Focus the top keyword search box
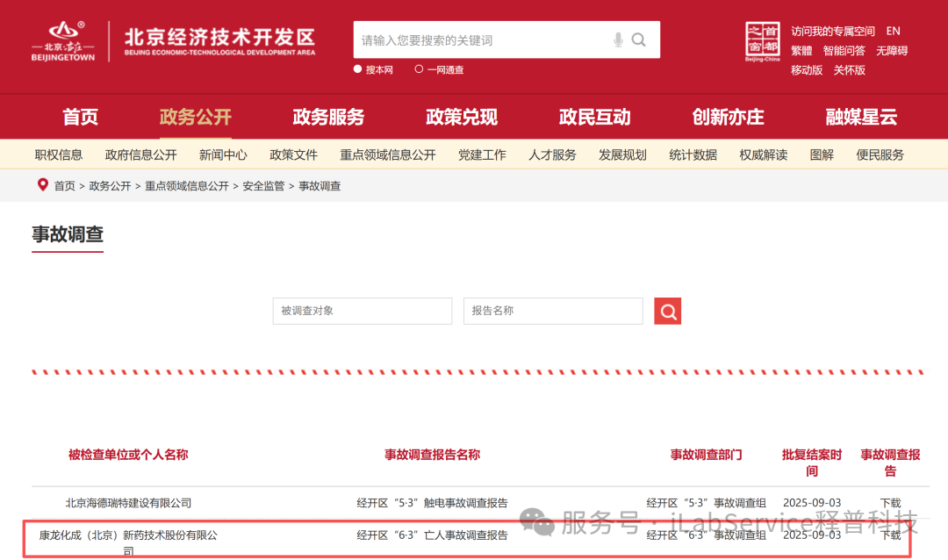This screenshot has width=948, height=560. point(483,40)
